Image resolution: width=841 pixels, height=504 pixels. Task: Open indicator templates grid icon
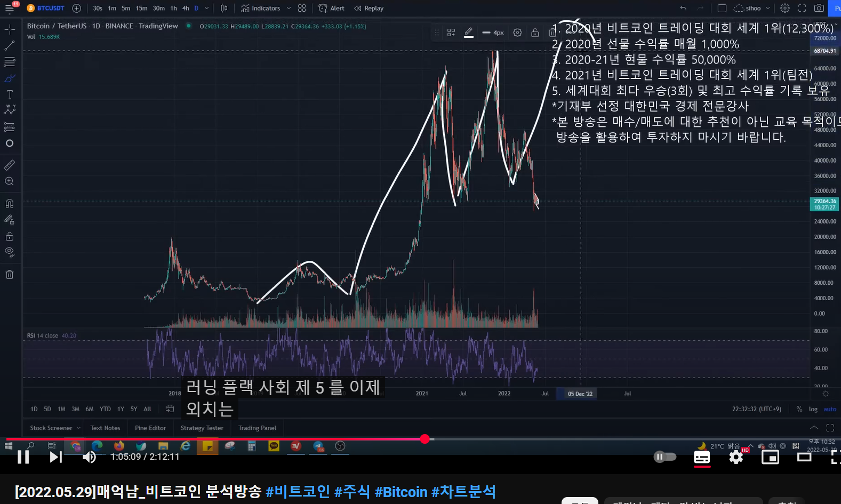(302, 8)
